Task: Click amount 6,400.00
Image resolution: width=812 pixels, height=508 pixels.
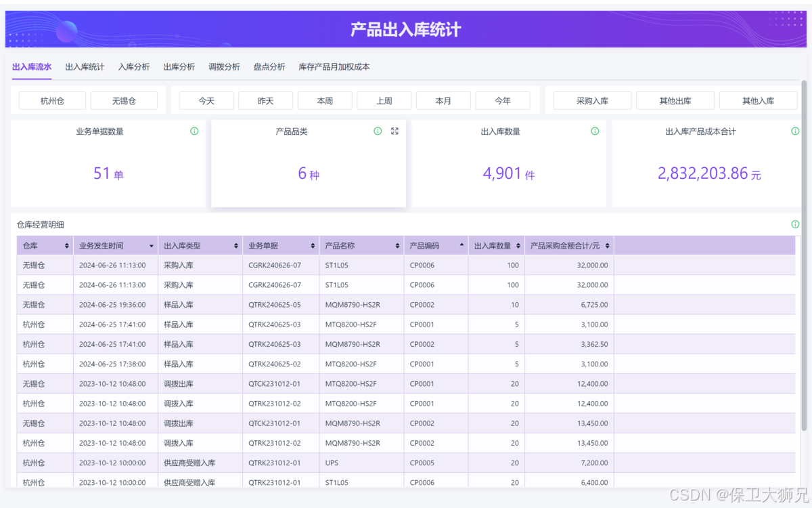Action: [x=594, y=482]
